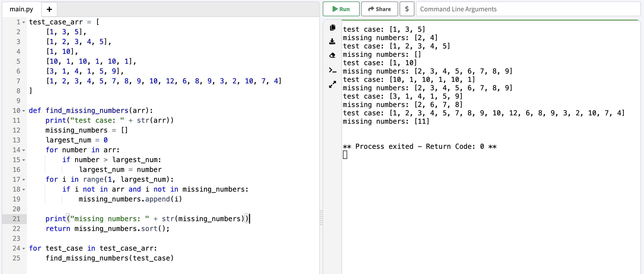
Task: Collapse the test_case for loop at line 24
Action: click(x=23, y=249)
